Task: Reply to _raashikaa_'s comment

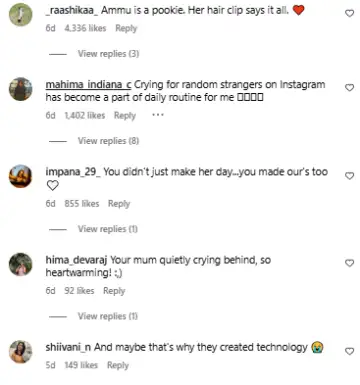Action: pyautogui.click(x=126, y=28)
